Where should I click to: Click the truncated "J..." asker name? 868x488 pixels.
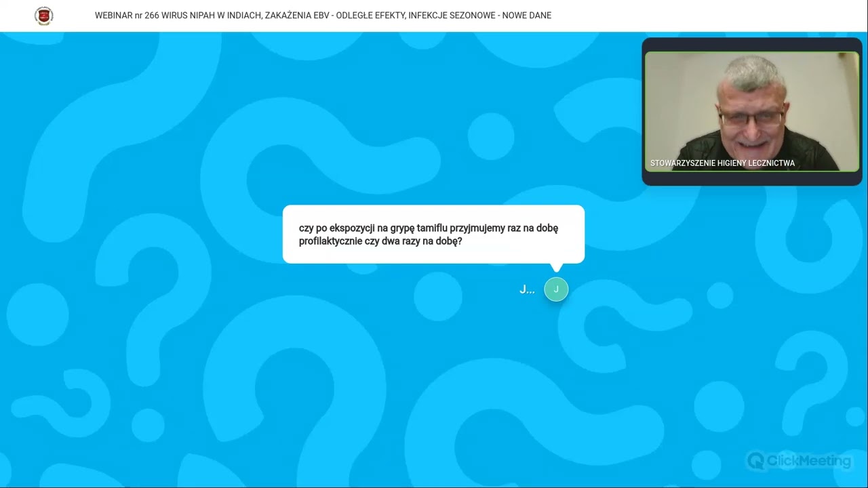pos(527,289)
